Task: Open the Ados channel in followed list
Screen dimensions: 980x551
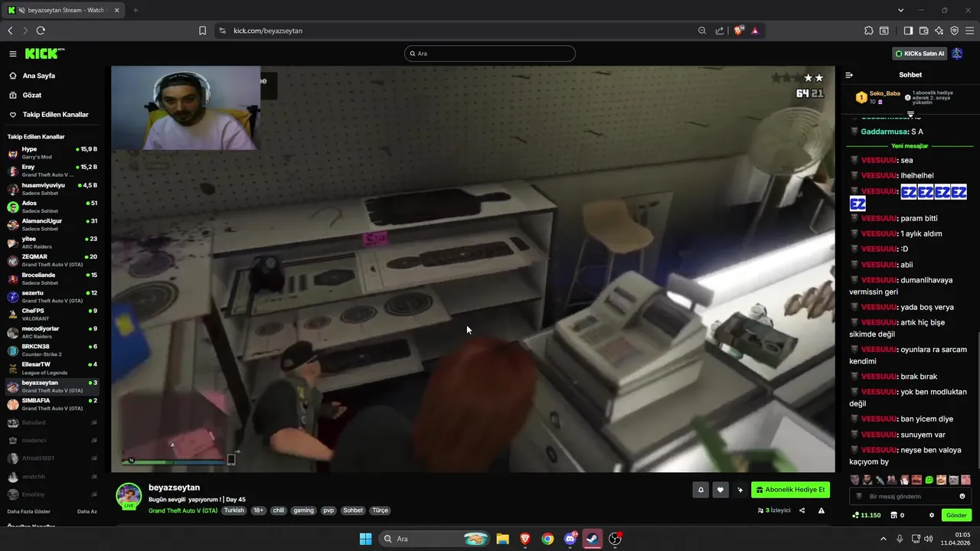Action: pyautogui.click(x=52, y=206)
